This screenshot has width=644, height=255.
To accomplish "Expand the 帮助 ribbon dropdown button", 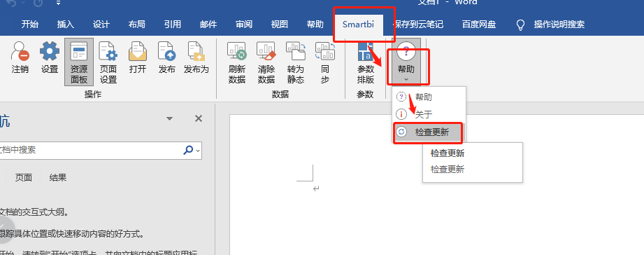I will point(406,62).
